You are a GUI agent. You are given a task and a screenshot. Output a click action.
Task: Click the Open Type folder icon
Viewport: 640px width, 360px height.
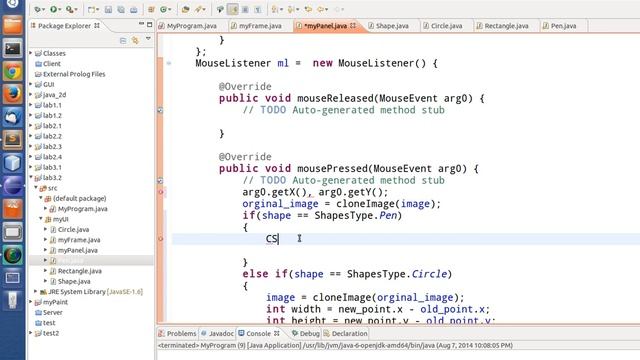185,9
